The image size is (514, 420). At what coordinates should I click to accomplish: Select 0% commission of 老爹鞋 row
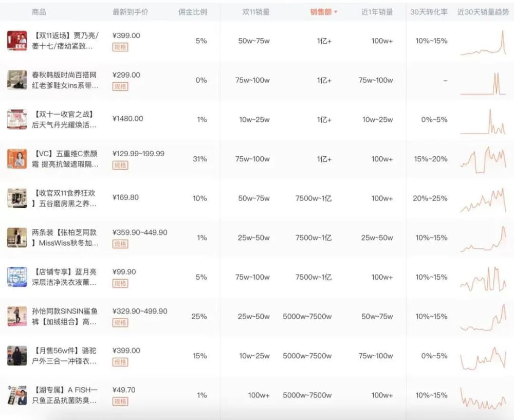(201, 80)
